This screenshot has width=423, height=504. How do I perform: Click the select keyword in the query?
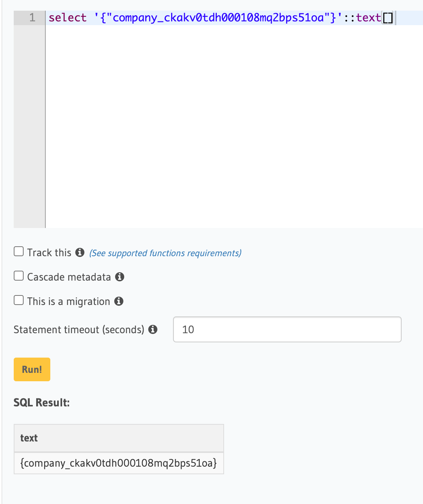point(67,18)
